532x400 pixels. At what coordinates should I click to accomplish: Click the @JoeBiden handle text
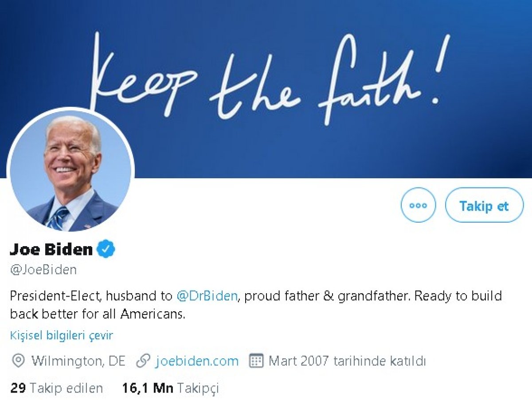click(x=43, y=270)
